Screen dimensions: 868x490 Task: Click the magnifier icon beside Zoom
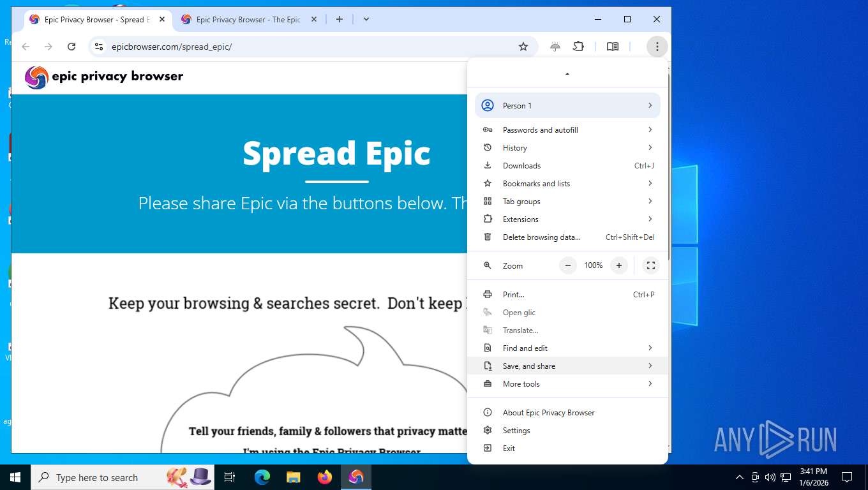(x=488, y=265)
